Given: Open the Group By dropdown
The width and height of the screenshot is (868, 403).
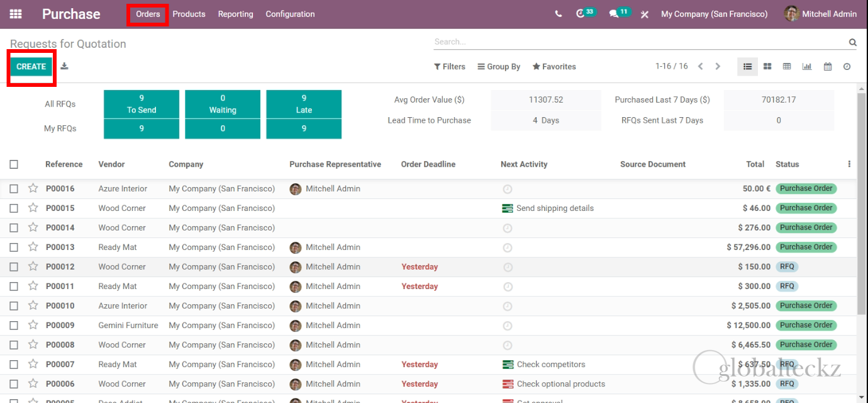Looking at the screenshot, I should pyautogui.click(x=499, y=67).
